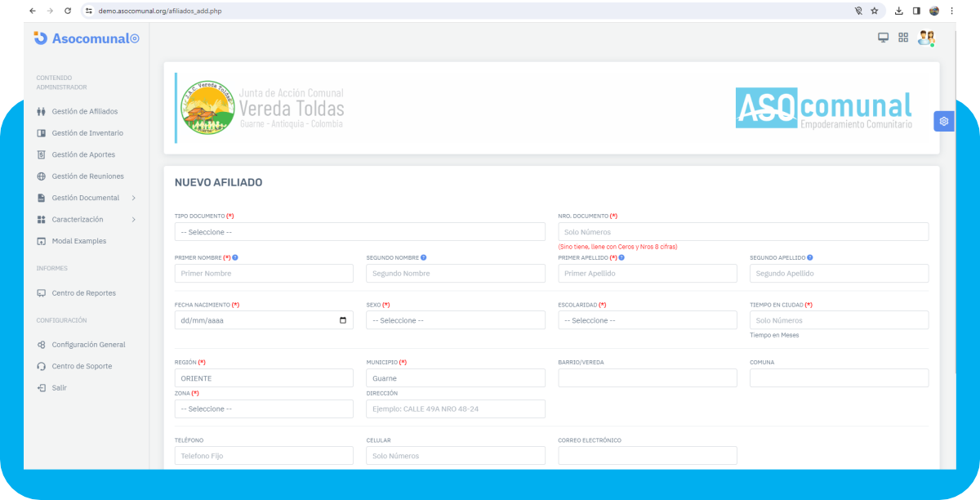Focus the Correo Electrónico field

pos(647,456)
